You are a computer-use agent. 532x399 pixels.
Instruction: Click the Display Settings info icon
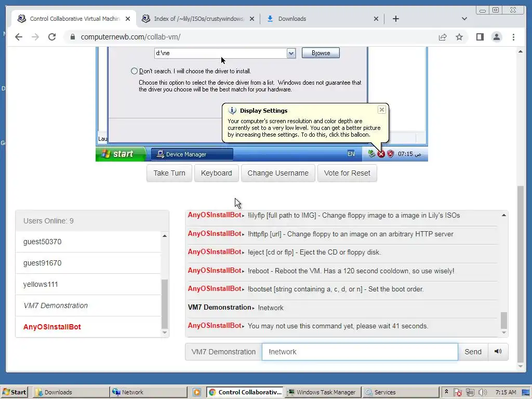(232, 111)
